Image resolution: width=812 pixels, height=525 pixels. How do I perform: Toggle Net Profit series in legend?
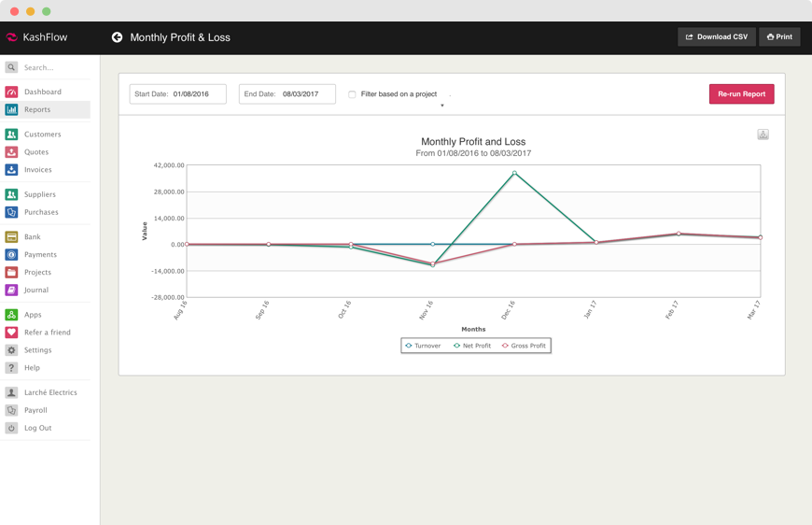pos(472,346)
